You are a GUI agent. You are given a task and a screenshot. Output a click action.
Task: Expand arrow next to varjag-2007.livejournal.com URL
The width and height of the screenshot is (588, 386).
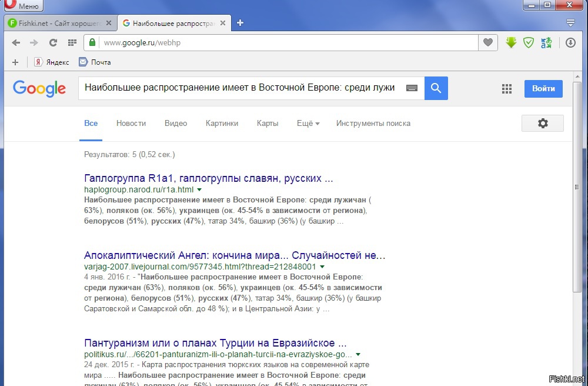click(322, 267)
